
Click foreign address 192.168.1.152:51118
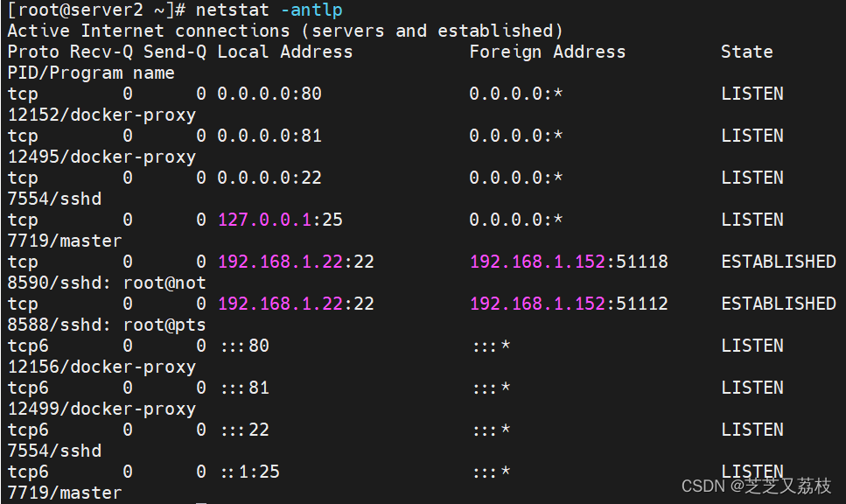[569, 262]
